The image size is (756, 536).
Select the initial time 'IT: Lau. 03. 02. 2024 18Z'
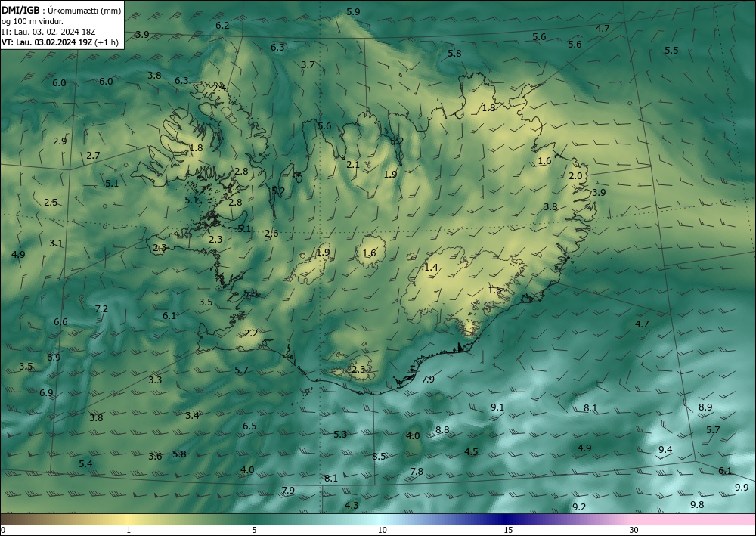48,32
